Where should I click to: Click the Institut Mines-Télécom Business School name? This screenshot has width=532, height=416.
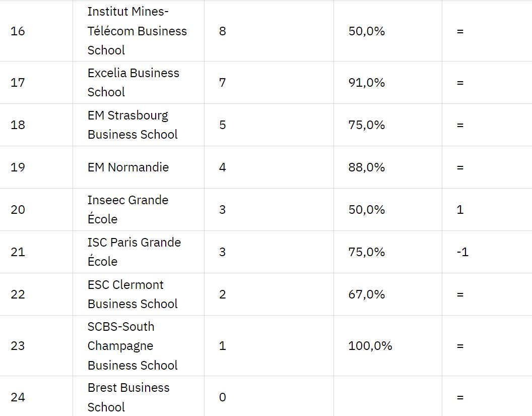[x=137, y=31]
